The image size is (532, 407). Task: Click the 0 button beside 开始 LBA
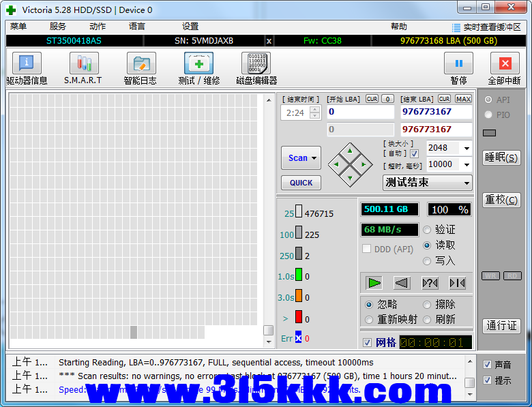[388, 99]
